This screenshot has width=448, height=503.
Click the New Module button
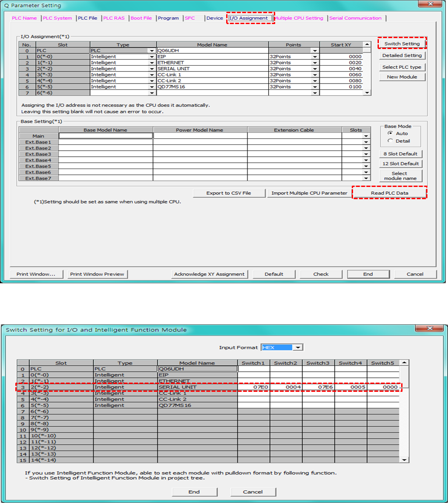[x=402, y=77]
